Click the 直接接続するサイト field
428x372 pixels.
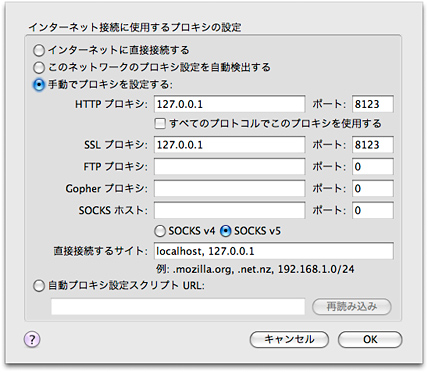[x=274, y=251]
